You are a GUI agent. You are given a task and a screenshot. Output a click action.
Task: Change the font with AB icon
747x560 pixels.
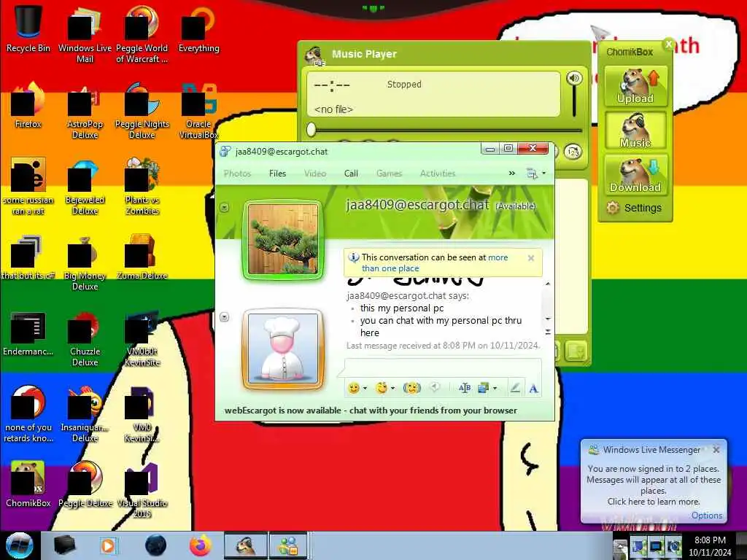465,388
